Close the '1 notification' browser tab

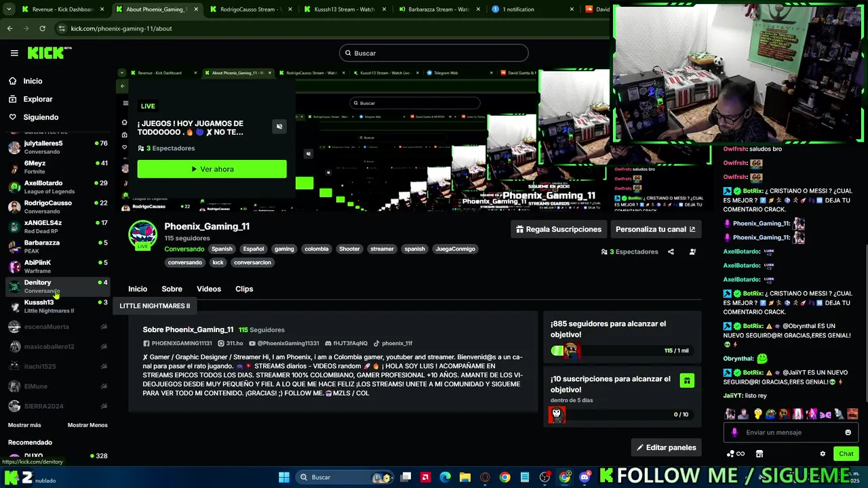point(572,9)
